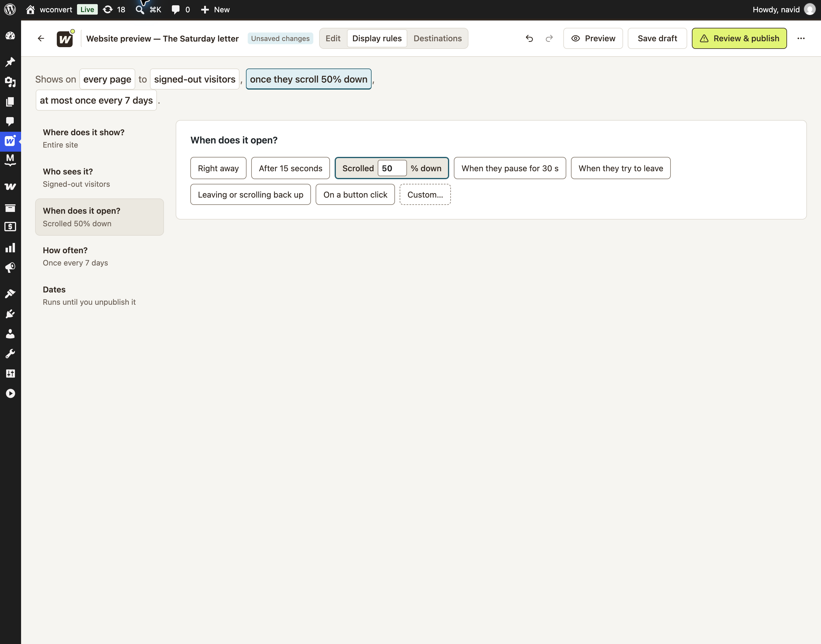821x644 pixels.
Task: Choose 'When they try to leave' trigger
Action: click(x=621, y=168)
